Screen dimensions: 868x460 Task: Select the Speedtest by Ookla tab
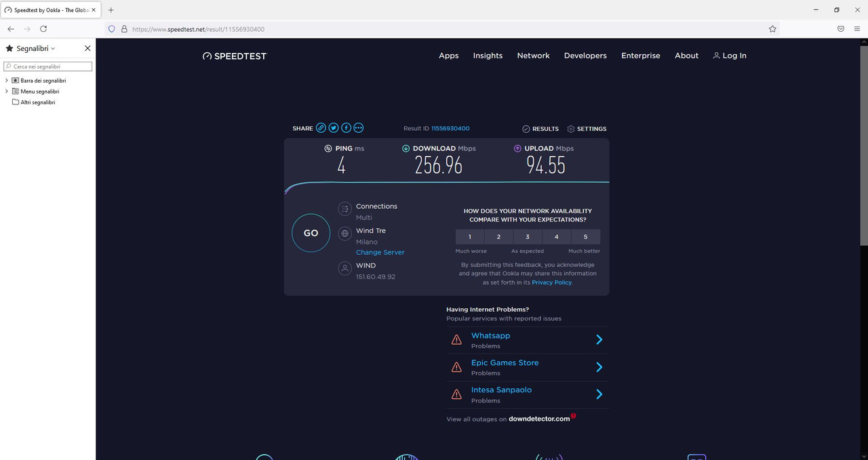click(x=51, y=10)
